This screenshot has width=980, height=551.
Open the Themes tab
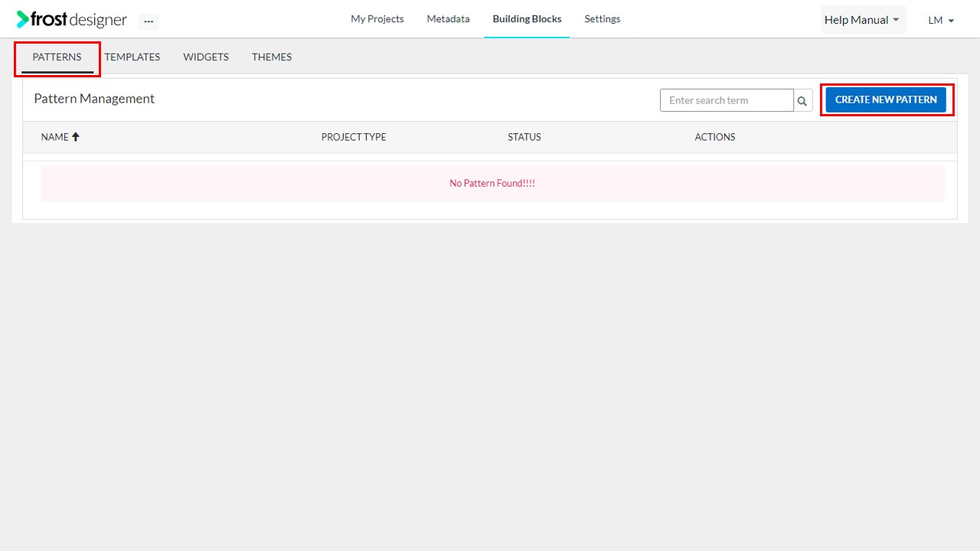tap(272, 57)
